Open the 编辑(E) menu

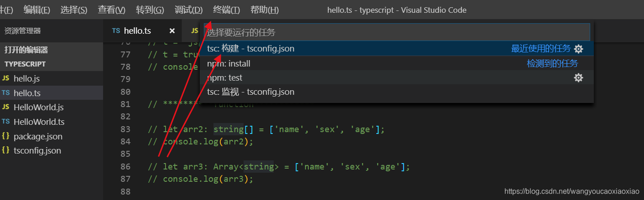pos(37,10)
